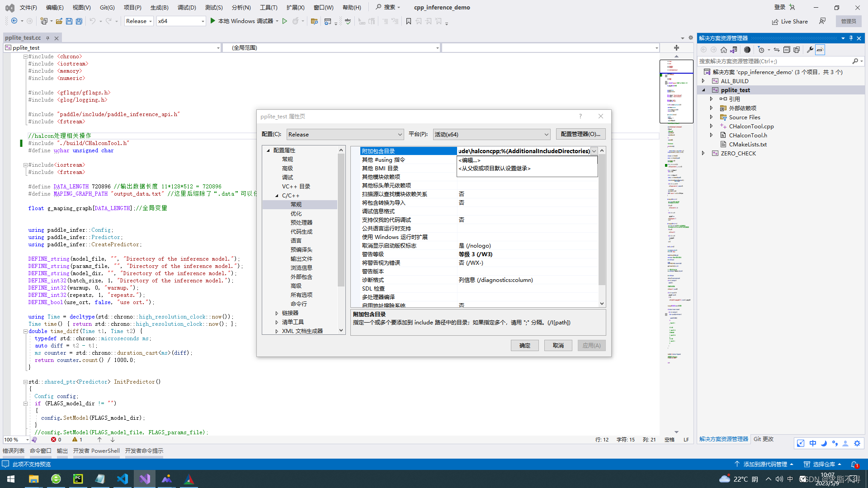The image size is (868, 488).
Task: Toggle a bookmark on the current line
Action: pyautogui.click(x=408, y=21)
